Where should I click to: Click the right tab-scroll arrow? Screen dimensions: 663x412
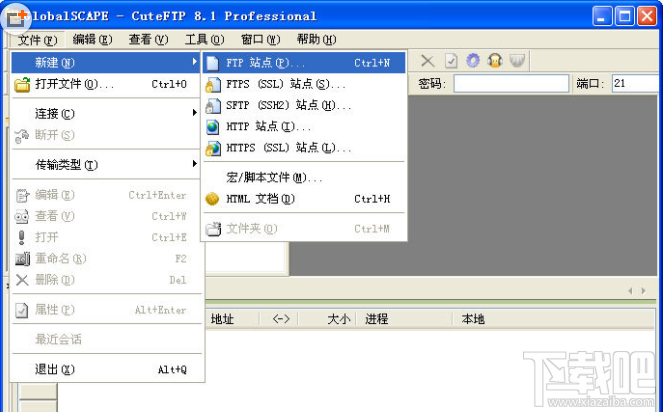644,291
